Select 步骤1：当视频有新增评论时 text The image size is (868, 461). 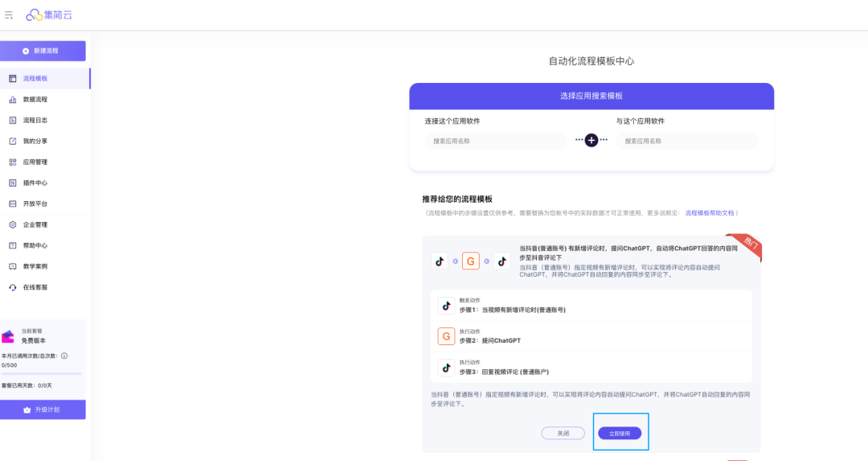pyautogui.click(x=512, y=310)
